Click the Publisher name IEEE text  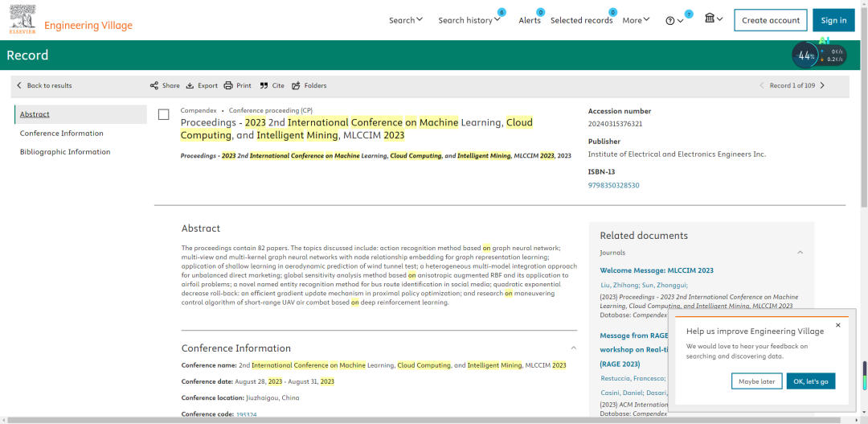[x=677, y=154]
